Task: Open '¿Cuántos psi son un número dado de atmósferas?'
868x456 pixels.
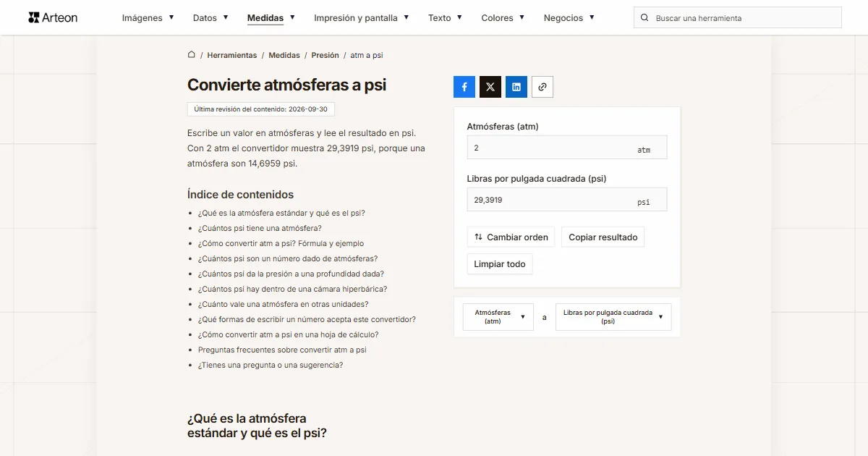Action: [288, 258]
